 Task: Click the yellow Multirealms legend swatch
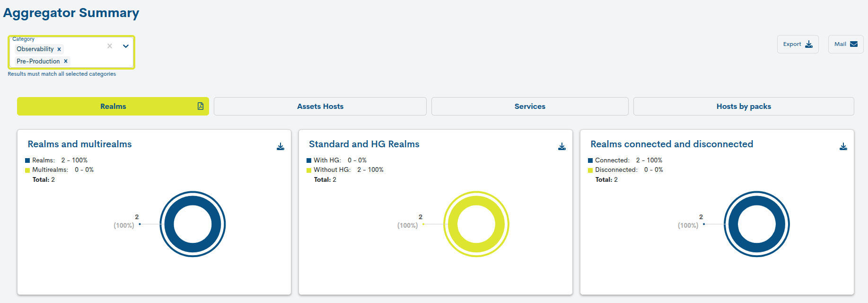click(27, 170)
